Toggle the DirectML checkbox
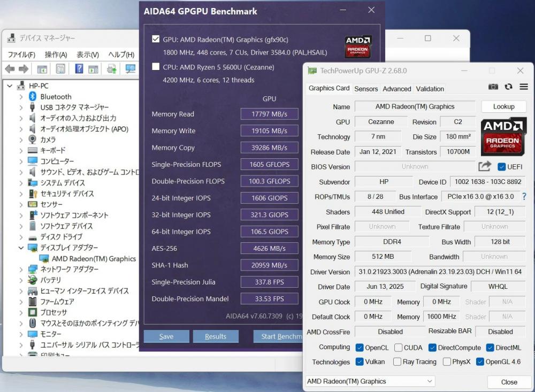 [490, 348]
